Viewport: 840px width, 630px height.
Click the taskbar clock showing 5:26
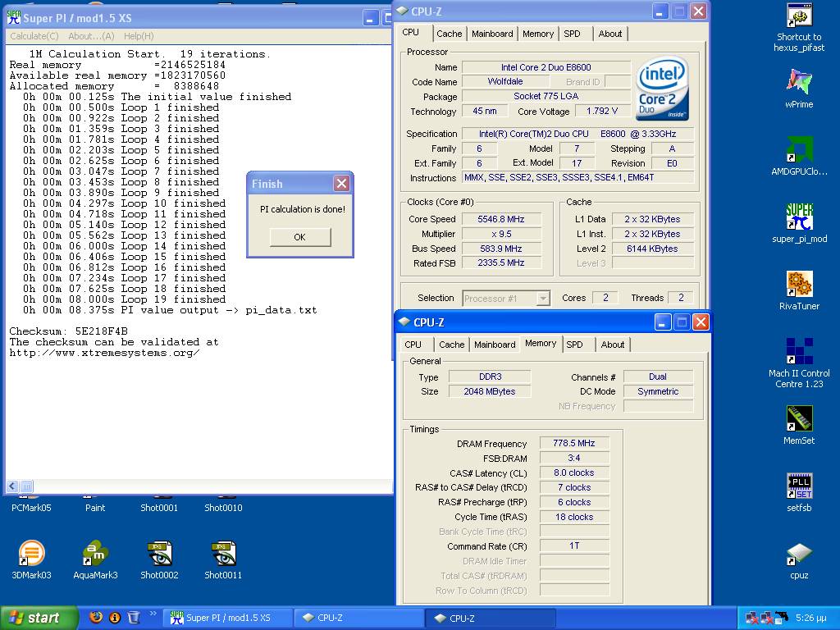pyautogui.click(x=810, y=618)
